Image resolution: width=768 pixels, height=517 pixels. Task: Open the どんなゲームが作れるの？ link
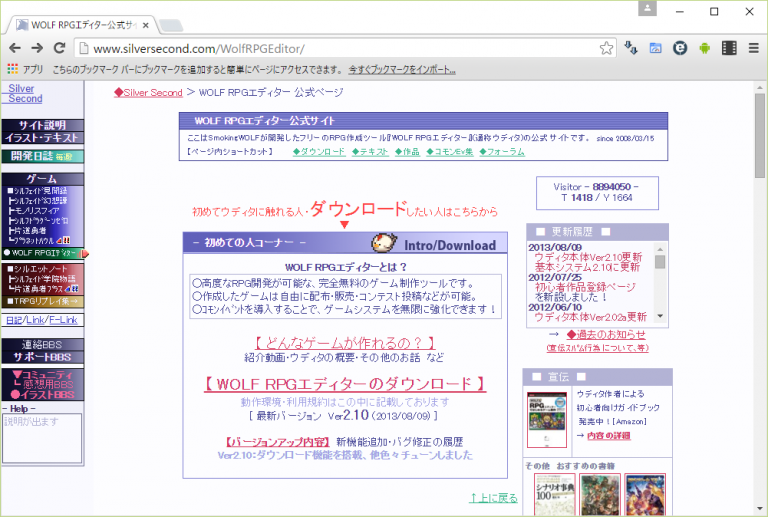[x=345, y=343]
